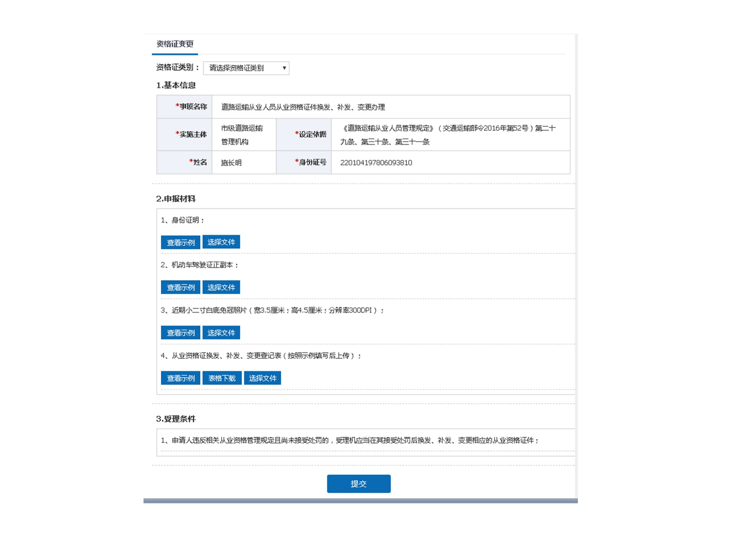Image resolution: width=756 pixels, height=534 pixels.
Task: Click the 实施主体 label cell
Action: point(184,135)
